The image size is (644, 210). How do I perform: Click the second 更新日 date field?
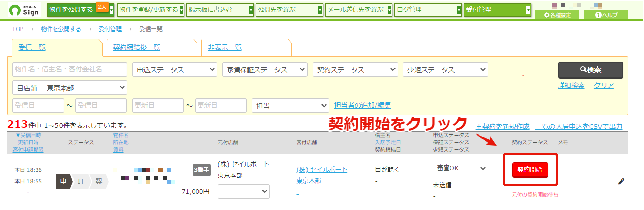[221, 106]
